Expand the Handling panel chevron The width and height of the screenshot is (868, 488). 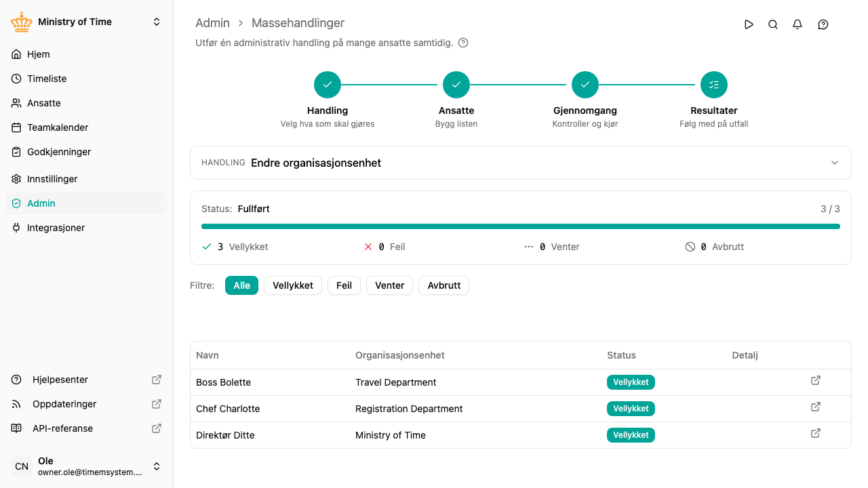click(x=835, y=163)
